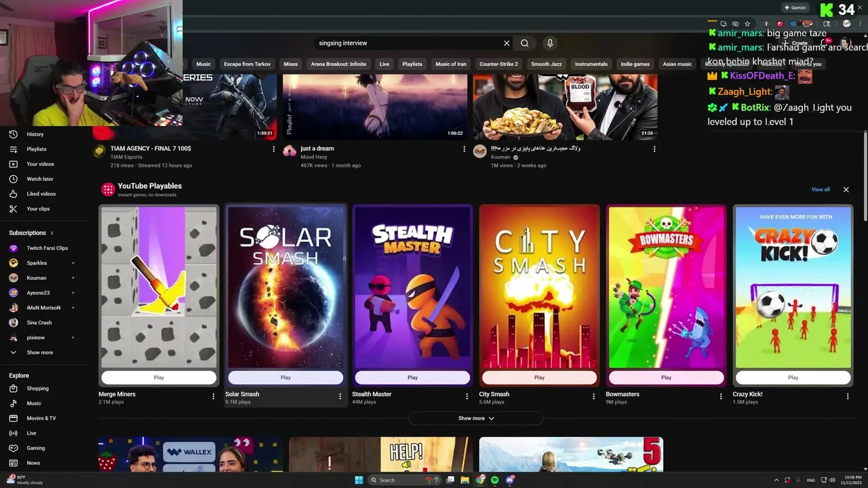Bookmark this page with star icon
The height and width of the screenshot is (488, 868).
click(x=747, y=24)
